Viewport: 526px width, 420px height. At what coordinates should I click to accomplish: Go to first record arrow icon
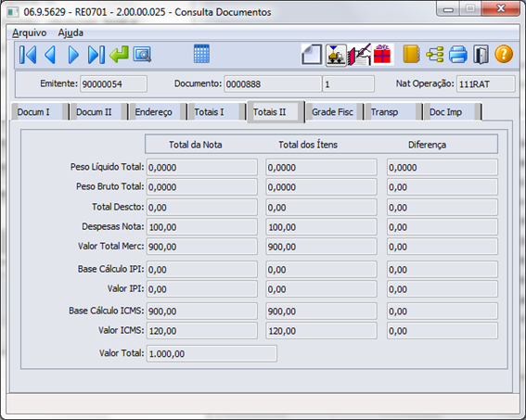point(28,55)
